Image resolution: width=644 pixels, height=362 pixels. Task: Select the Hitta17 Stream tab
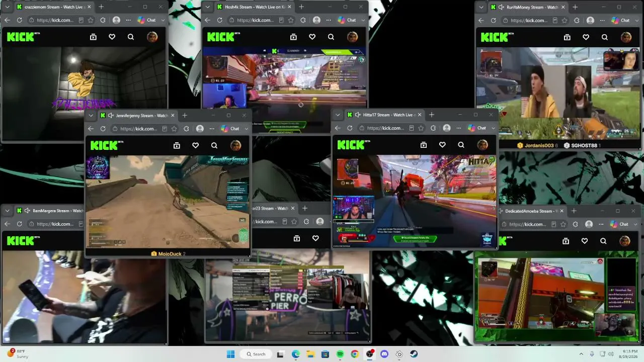[384, 115]
